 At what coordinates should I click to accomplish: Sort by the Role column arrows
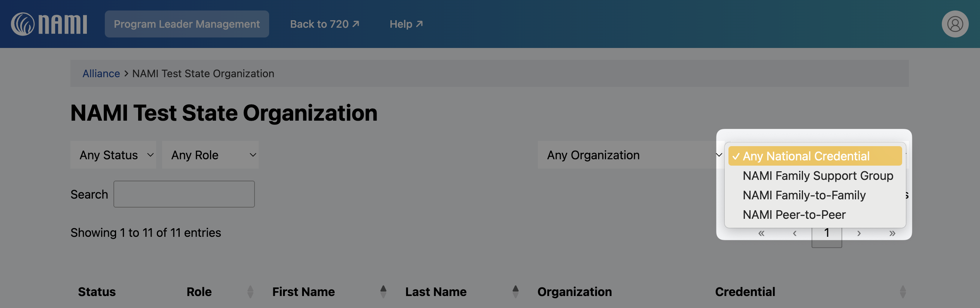click(x=250, y=292)
